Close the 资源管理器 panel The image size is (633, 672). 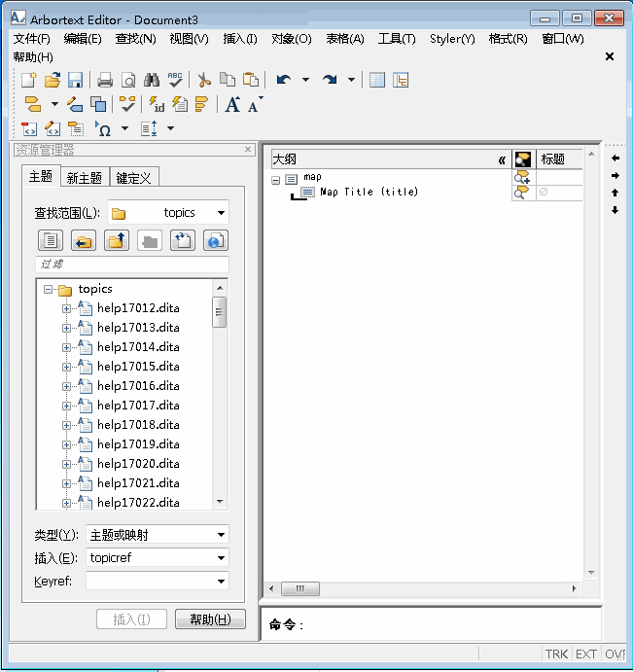point(248,149)
